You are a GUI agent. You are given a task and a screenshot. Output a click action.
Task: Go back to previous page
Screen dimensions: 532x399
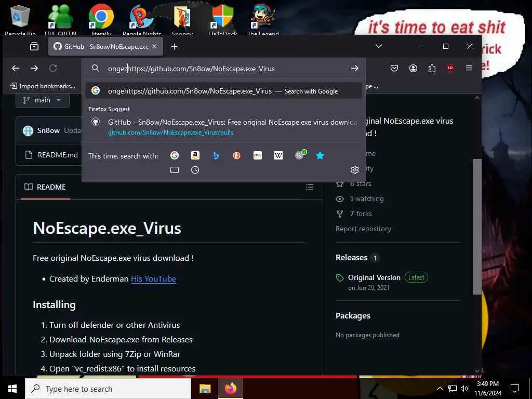tap(16, 68)
